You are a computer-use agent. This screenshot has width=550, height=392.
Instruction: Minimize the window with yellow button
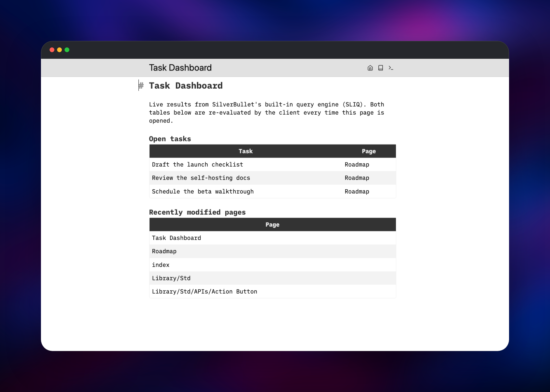point(59,50)
